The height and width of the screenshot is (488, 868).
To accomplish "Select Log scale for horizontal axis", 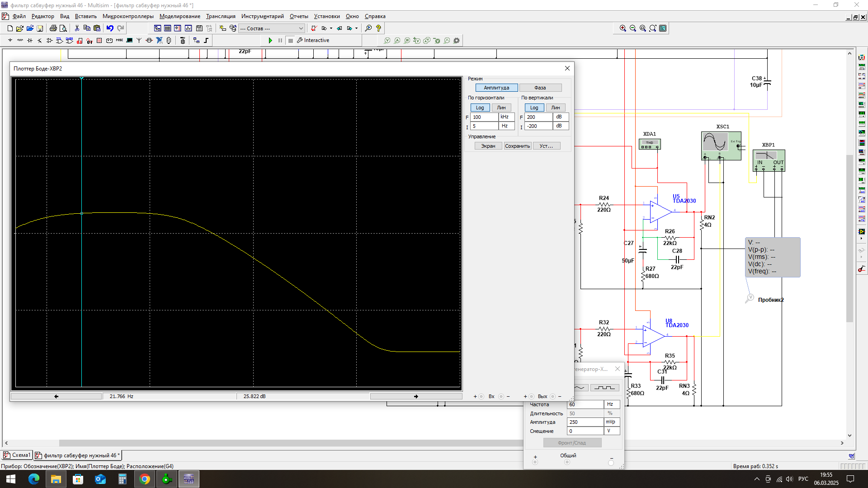I will click(x=480, y=108).
